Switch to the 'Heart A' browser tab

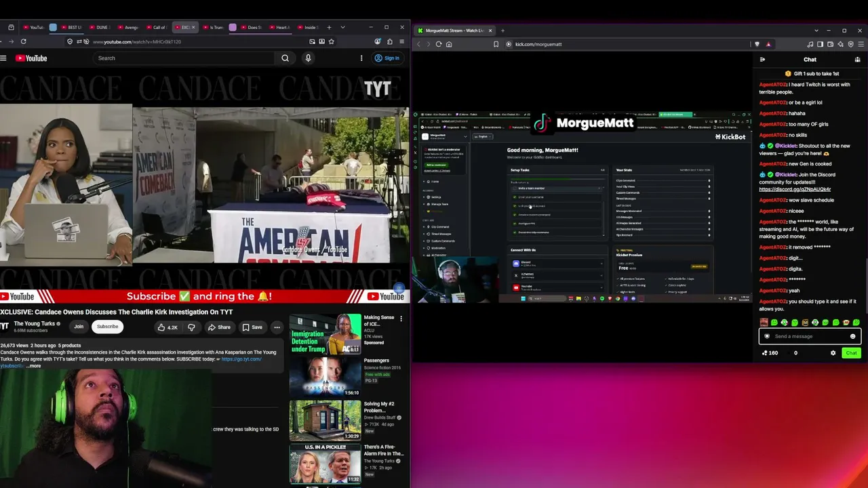[x=280, y=28]
